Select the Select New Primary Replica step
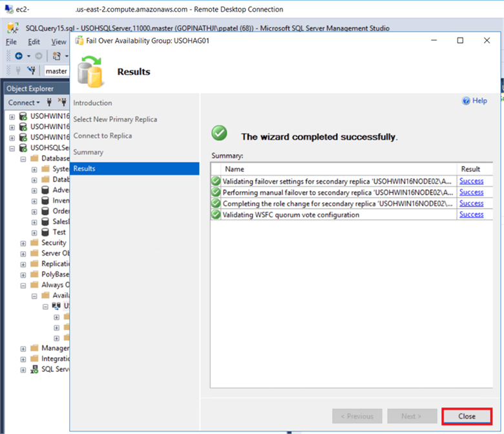Screen dimensions: 504x434 click(x=115, y=119)
